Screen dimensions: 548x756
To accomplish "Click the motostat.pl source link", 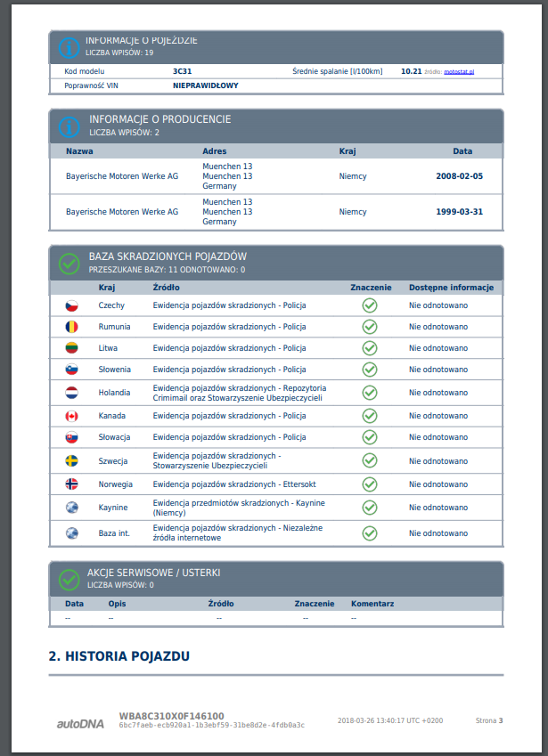I will [459, 71].
